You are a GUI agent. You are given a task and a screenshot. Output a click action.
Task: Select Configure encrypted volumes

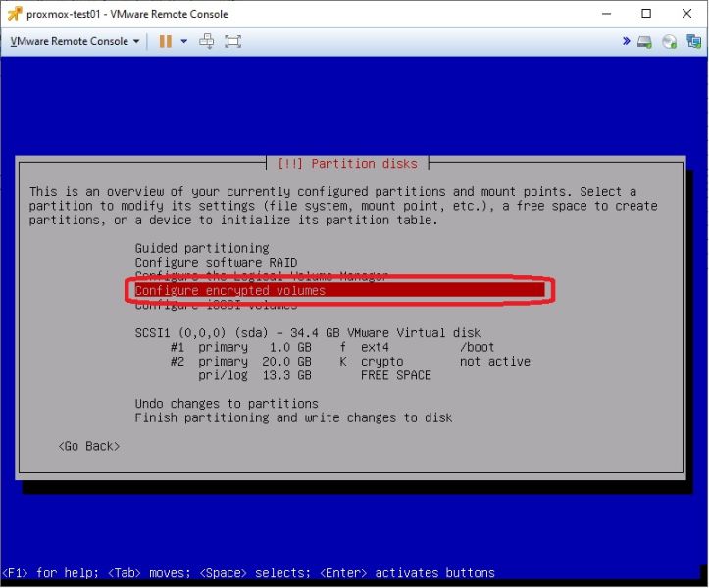(339, 291)
